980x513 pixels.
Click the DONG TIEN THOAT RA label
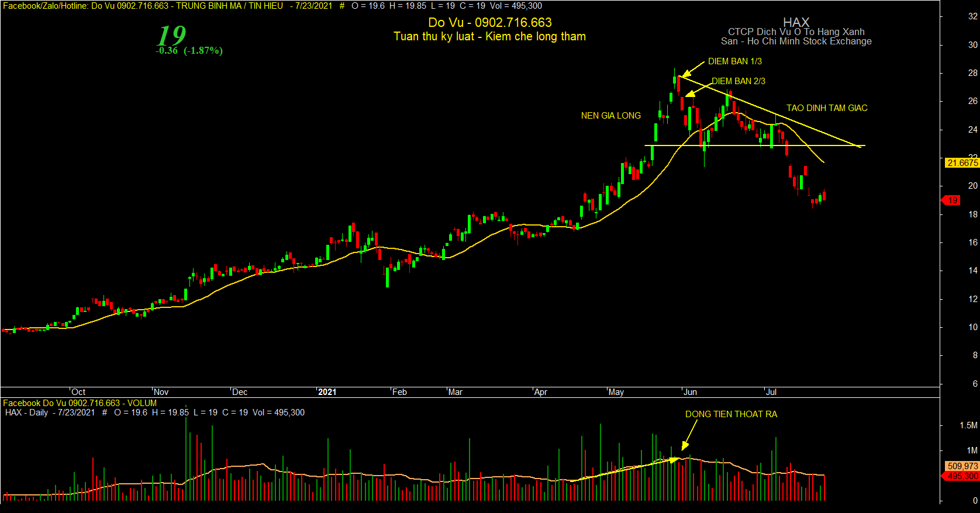tap(731, 414)
